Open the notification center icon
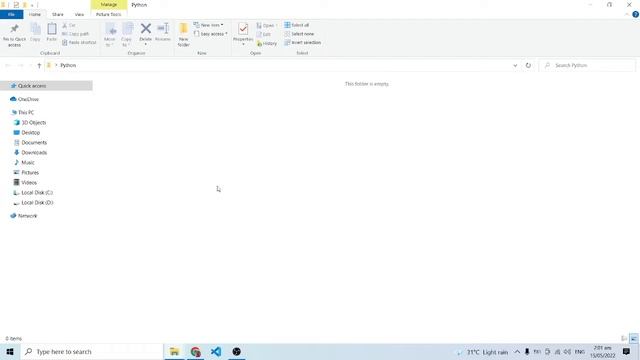This screenshot has width=640, height=360. click(x=626, y=351)
